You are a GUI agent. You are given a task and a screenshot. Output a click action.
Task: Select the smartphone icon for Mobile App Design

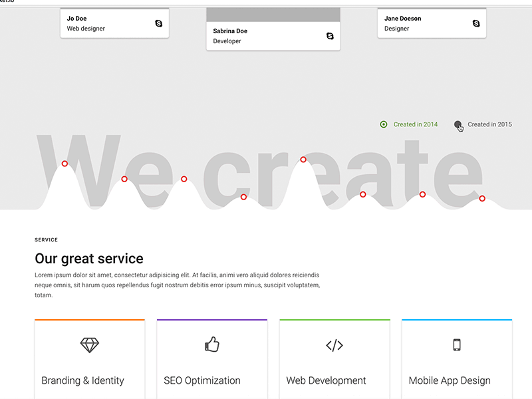(457, 345)
